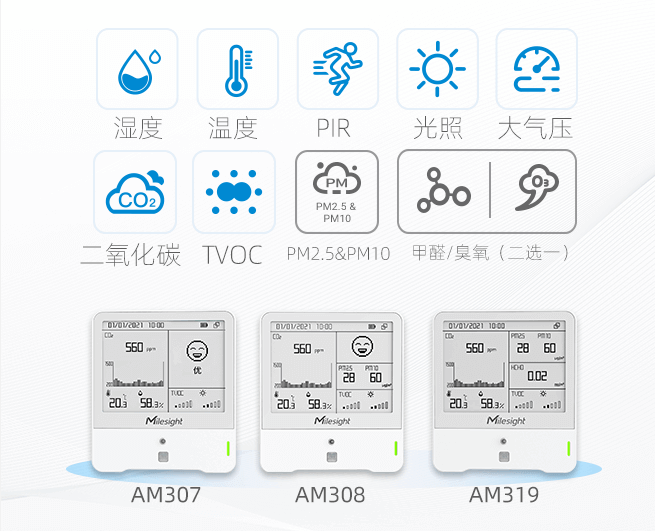Viewport: 655px width, 531px height.
Task: Select the light sun icon
Action: (437, 69)
